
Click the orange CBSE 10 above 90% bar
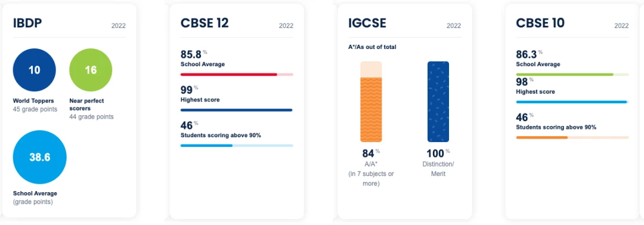572,137
